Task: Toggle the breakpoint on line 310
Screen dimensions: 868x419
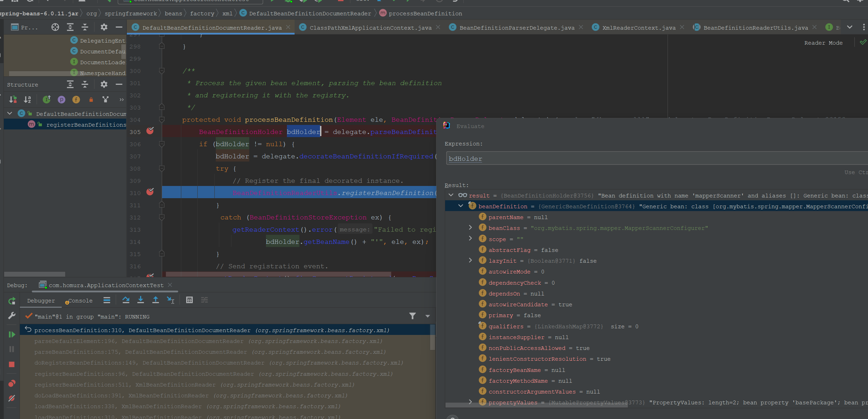Action: (150, 192)
